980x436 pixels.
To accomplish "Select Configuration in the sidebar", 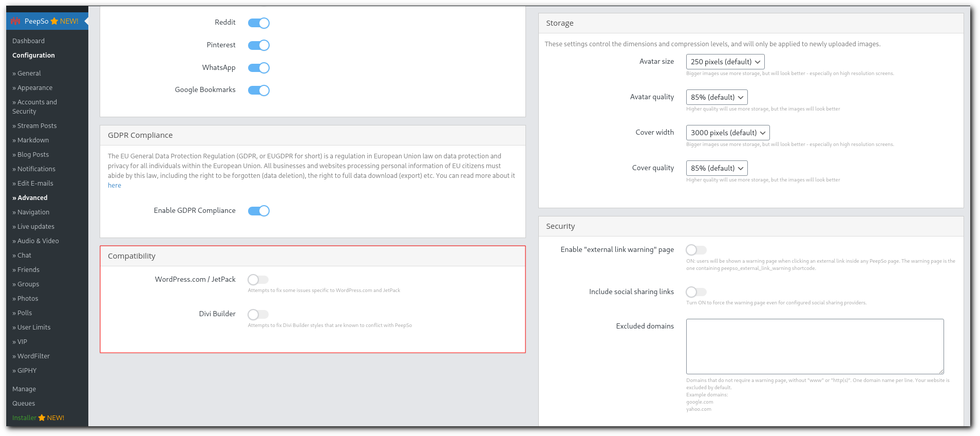I will click(33, 56).
